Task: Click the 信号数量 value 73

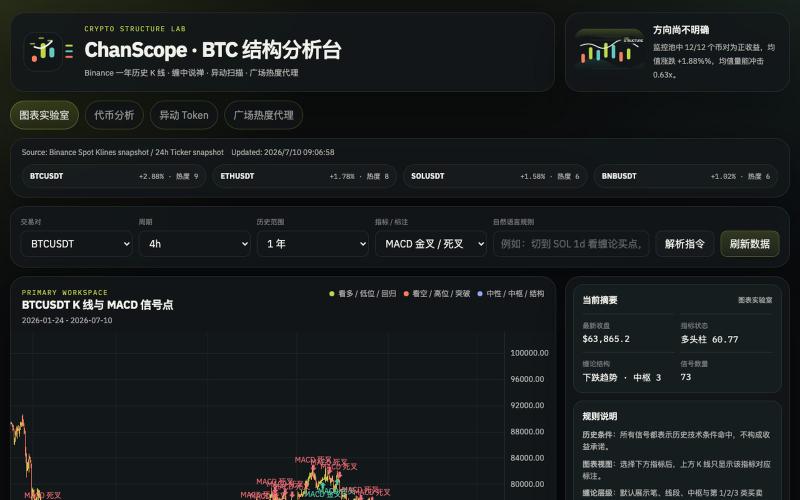Action: pos(686,377)
